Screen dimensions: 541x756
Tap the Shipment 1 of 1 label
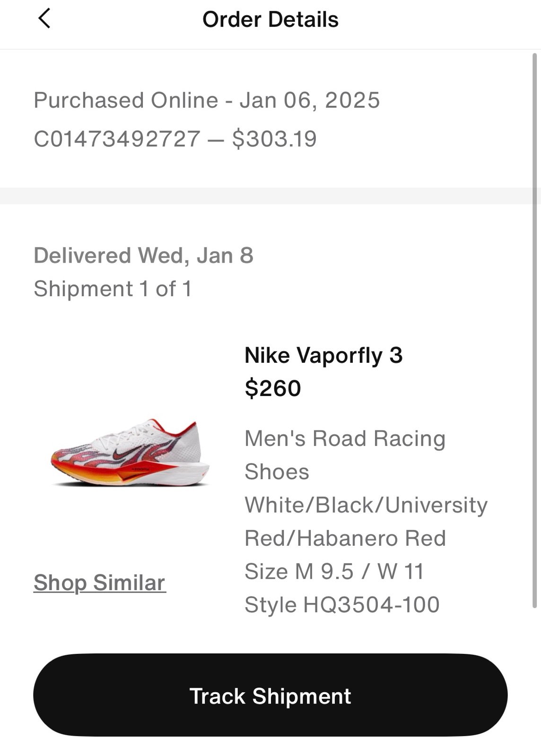(113, 289)
